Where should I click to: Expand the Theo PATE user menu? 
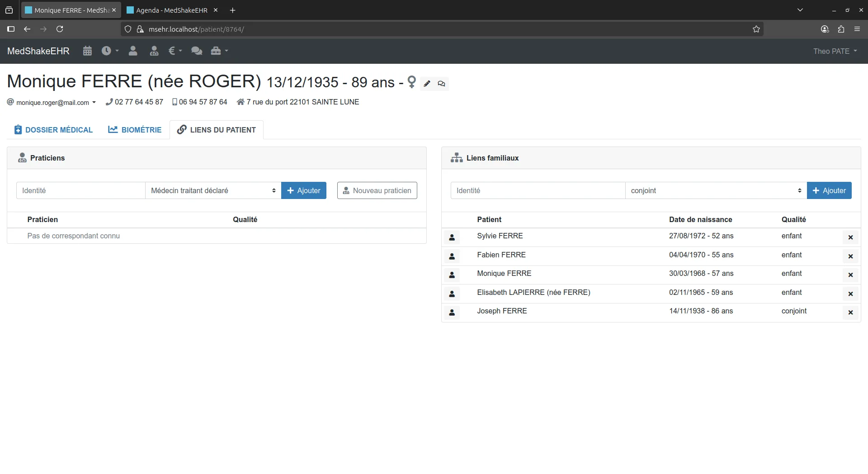(835, 51)
